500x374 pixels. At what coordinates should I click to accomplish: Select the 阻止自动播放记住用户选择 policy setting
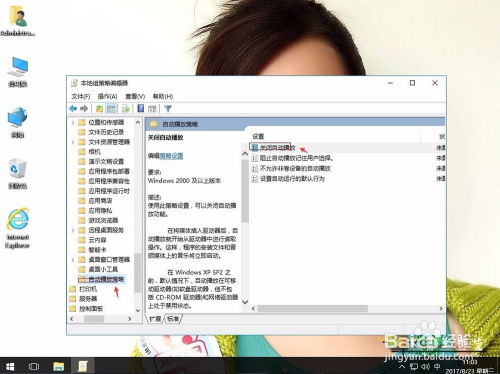point(292,158)
